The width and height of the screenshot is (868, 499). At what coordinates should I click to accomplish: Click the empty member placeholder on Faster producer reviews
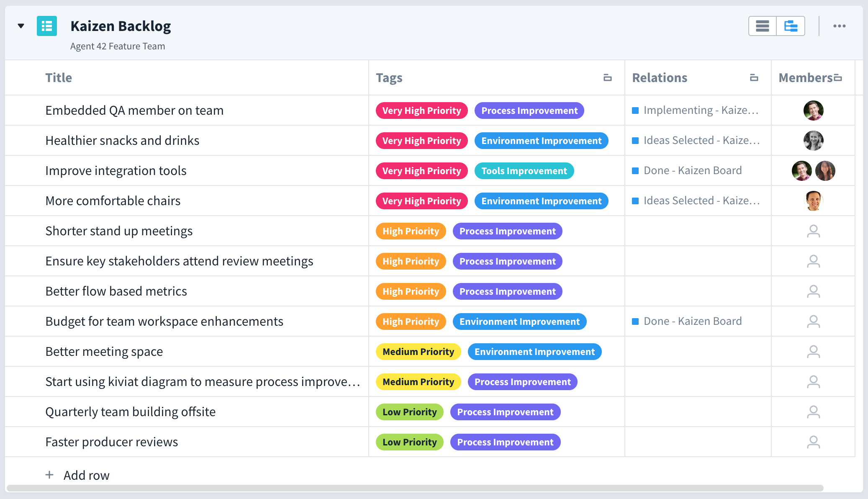click(813, 442)
